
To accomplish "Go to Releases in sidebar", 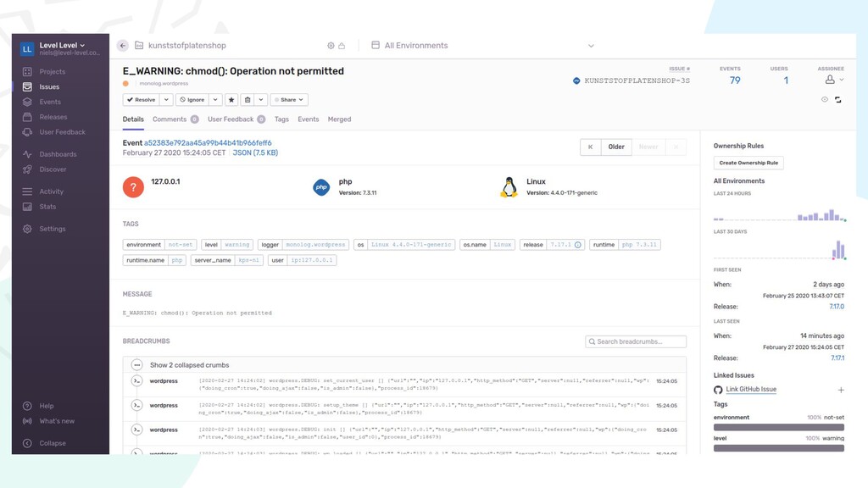I will [53, 117].
